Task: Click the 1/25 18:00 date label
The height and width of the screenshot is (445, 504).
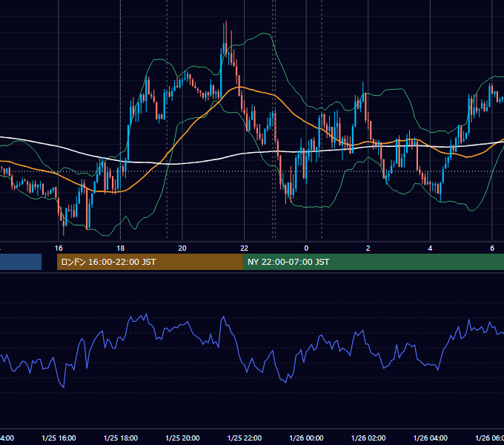Action: [x=121, y=438]
